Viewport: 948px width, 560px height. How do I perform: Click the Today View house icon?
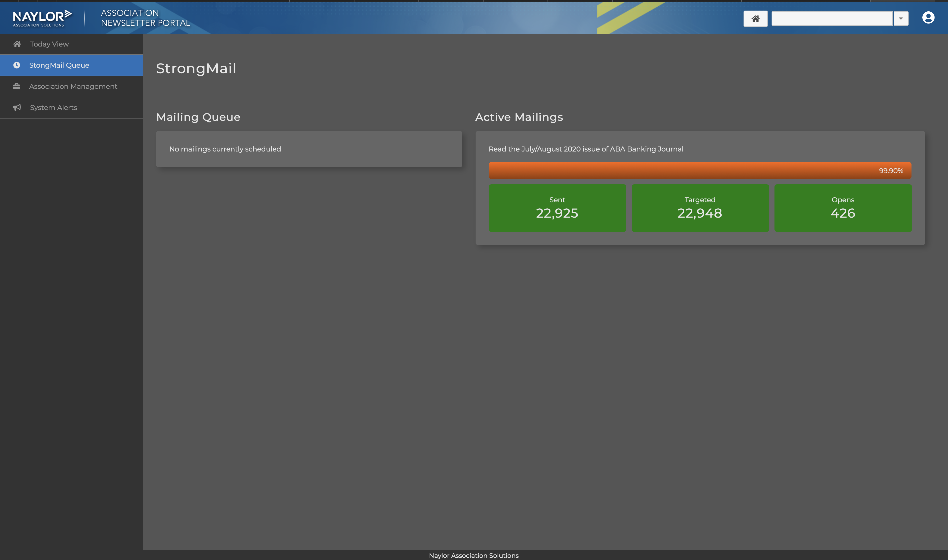click(x=17, y=44)
